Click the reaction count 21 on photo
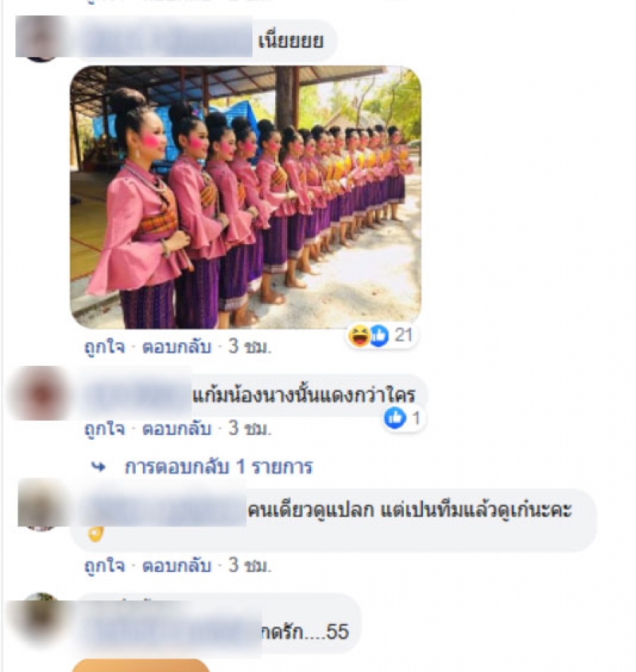Viewport: 636px width, 672px height. point(403,335)
